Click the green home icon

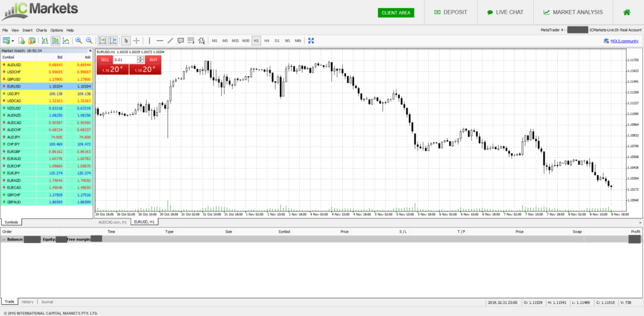(x=627, y=13)
